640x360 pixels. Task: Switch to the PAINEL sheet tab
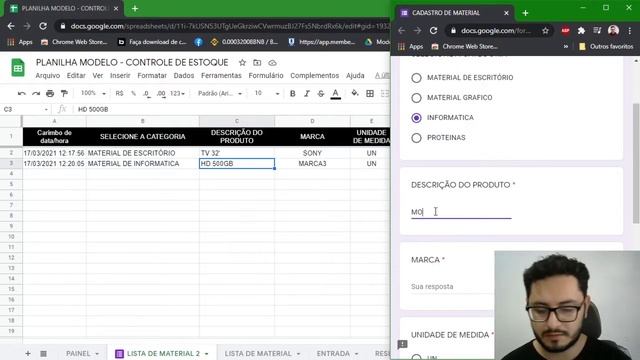(78, 353)
